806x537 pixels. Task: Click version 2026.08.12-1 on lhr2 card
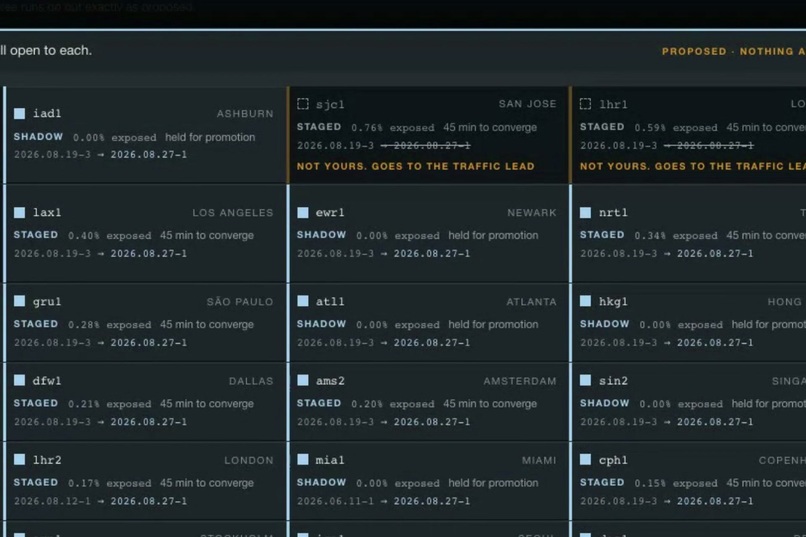(52, 501)
